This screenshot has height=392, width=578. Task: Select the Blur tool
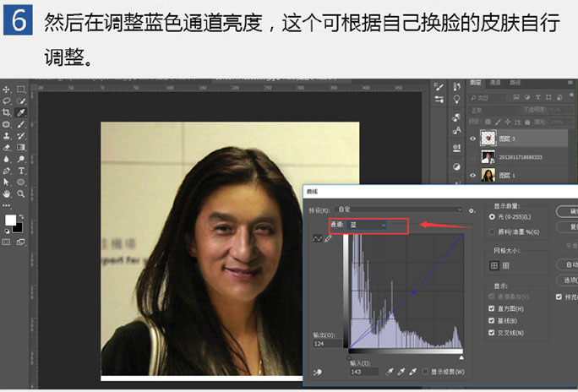(x=6, y=159)
